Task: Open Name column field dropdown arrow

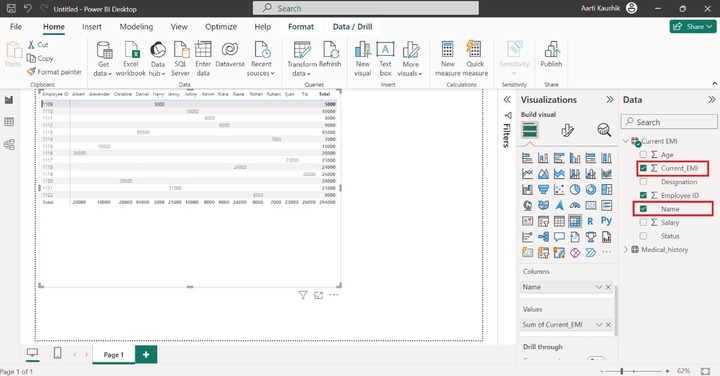Action: 599,287
